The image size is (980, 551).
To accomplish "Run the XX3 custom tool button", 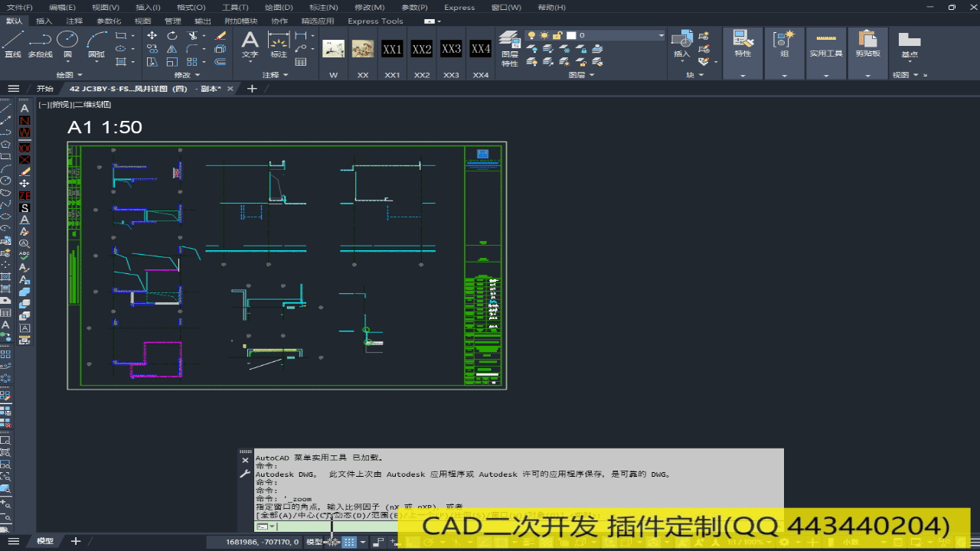I will (x=451, y=49).
